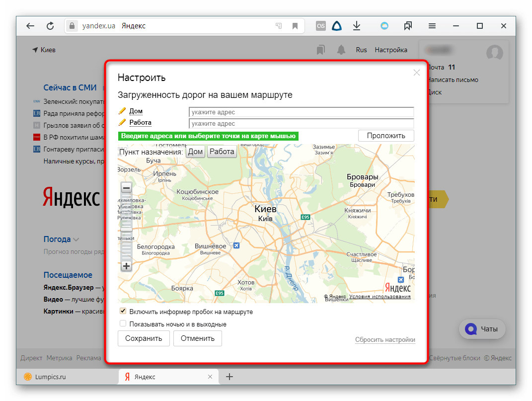
Task: Uncheck Включить информер пробок на маршруте
Action: click(x=123, y=312)
